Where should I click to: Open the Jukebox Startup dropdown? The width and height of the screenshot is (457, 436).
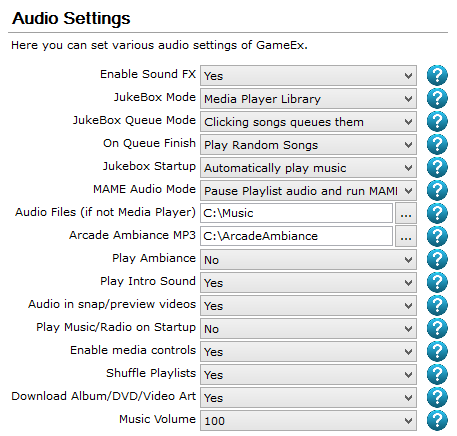pyautogui.click(x=308, y=168)
